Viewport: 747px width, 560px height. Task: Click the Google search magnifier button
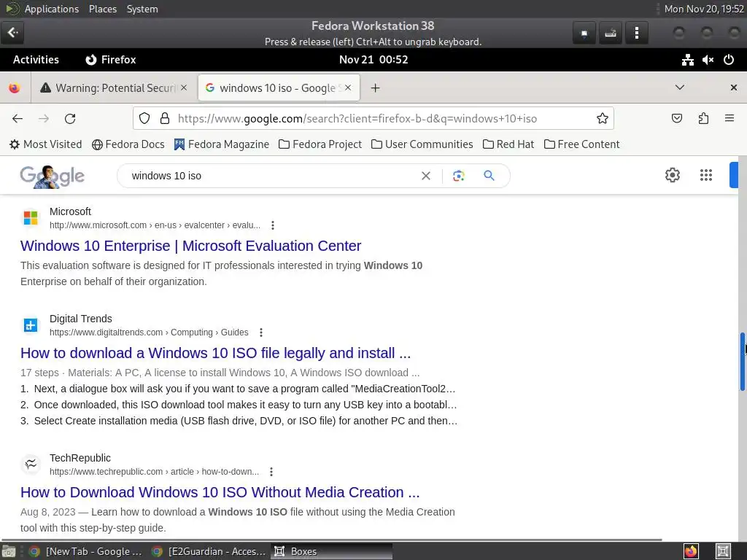[489, 175]
